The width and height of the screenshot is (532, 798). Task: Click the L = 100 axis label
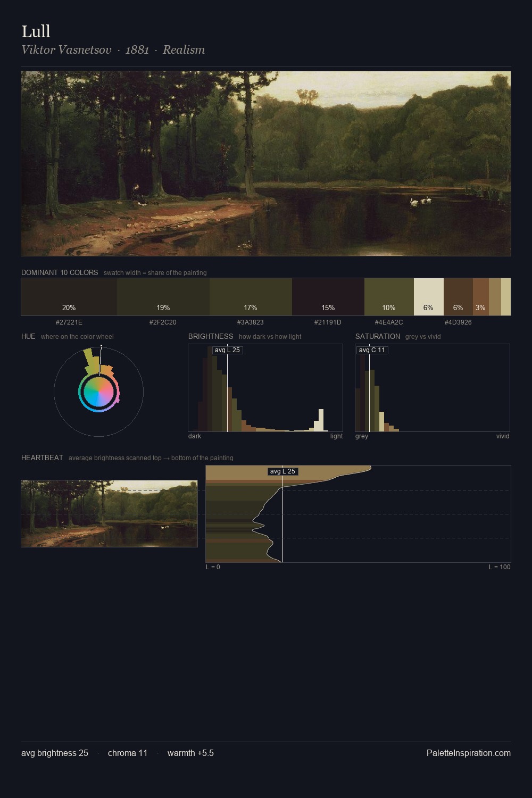coord(500,567)
